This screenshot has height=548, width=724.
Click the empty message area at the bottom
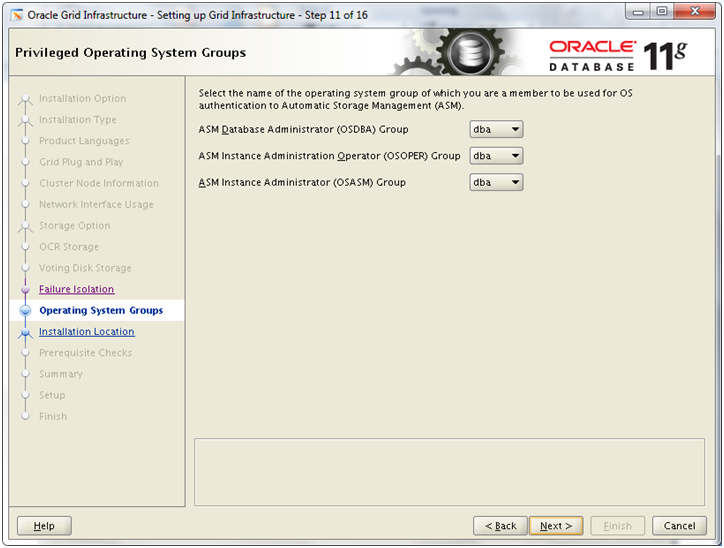449,472
